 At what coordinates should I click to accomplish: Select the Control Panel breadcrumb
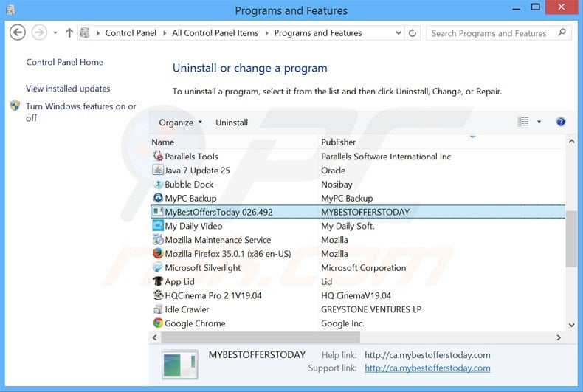click(x=131, y=33)
